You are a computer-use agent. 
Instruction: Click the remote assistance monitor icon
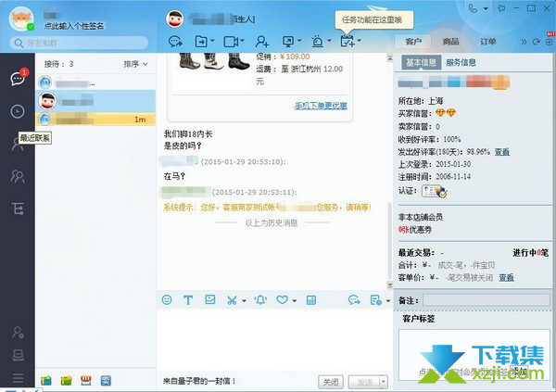(x=288, y=42)
